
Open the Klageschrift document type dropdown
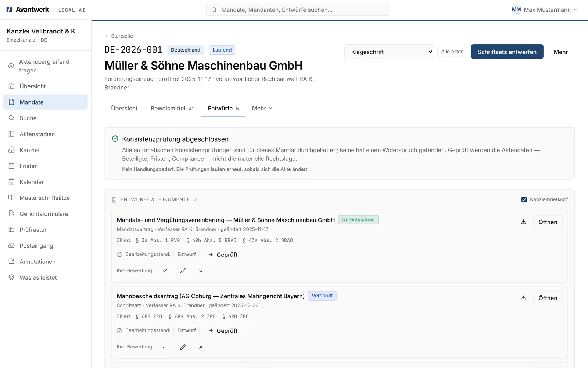pos(389,52)
